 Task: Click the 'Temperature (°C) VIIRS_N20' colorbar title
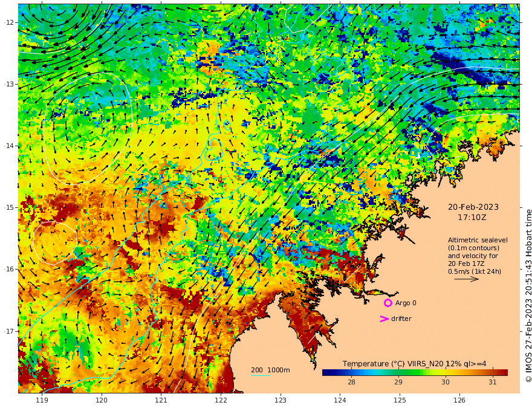tap(392, 364)
